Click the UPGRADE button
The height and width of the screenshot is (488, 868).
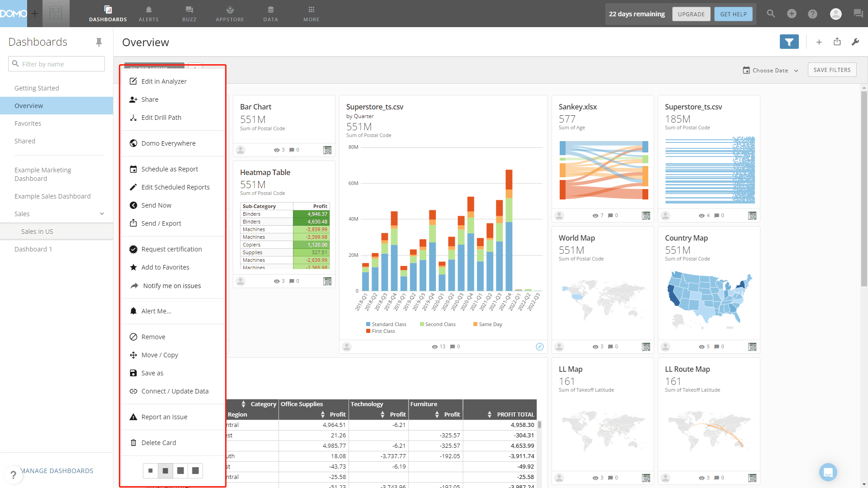point(691,14)
